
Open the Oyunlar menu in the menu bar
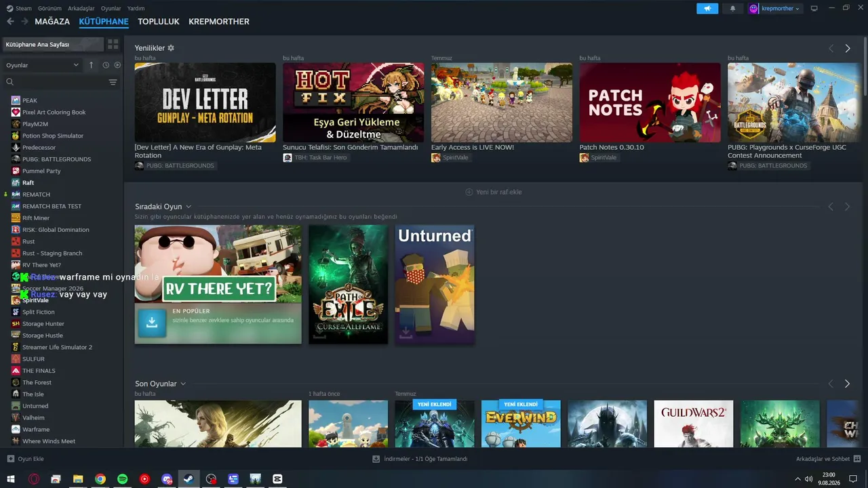pos(111,9)
